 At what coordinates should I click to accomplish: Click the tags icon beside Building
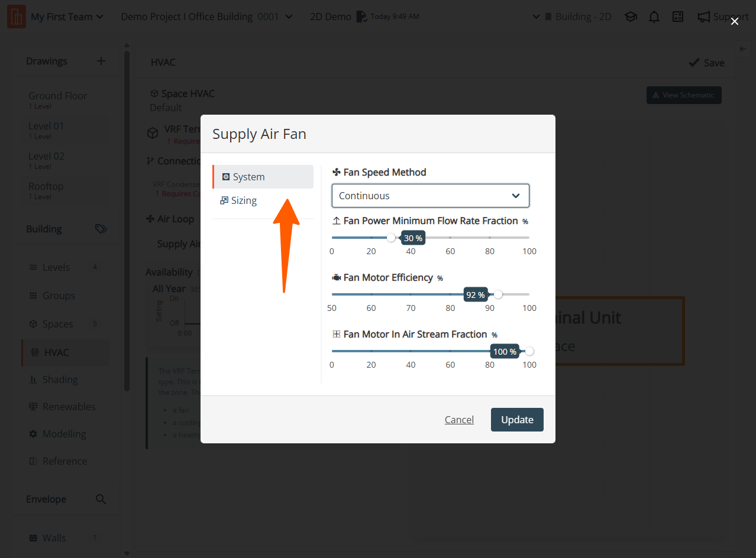tap(101, 229)
